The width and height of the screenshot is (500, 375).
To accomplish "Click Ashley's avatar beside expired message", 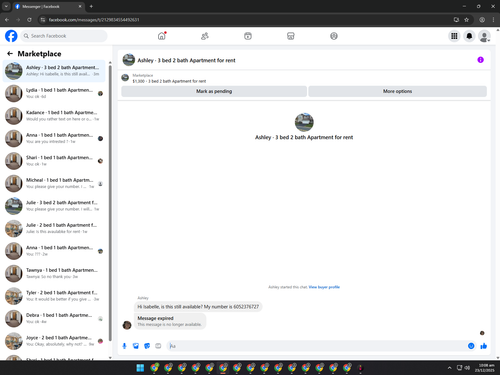I will [127, 325].
